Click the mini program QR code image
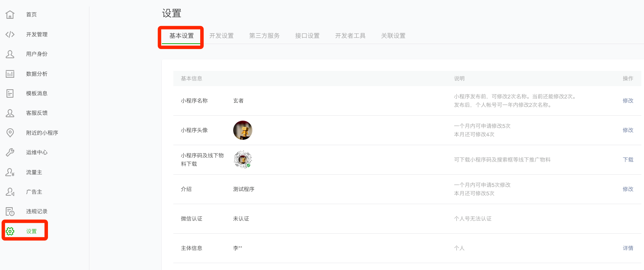644x270 pixels. click(243, 160)
